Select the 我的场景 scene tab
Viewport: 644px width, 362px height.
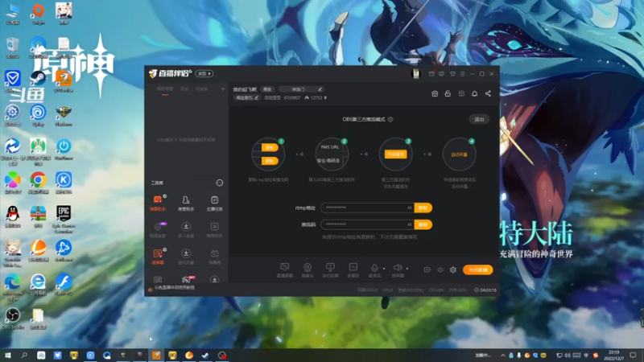[x=165, y=89]
